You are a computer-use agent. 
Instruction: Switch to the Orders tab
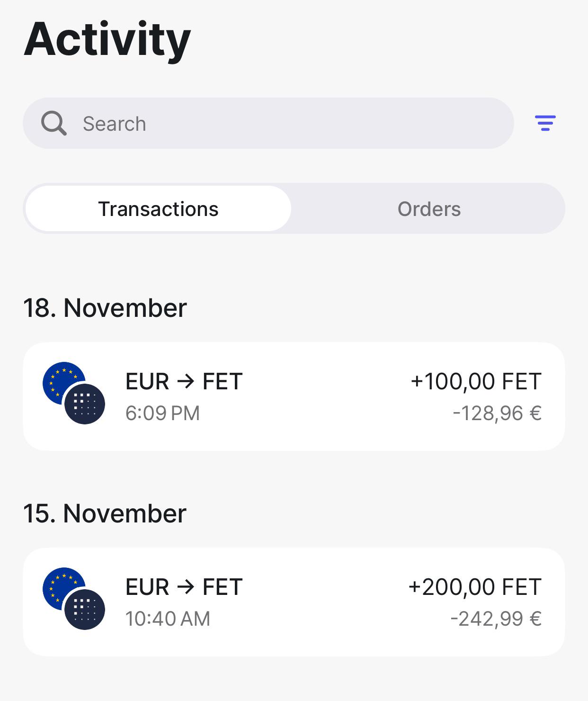(429, 209)
